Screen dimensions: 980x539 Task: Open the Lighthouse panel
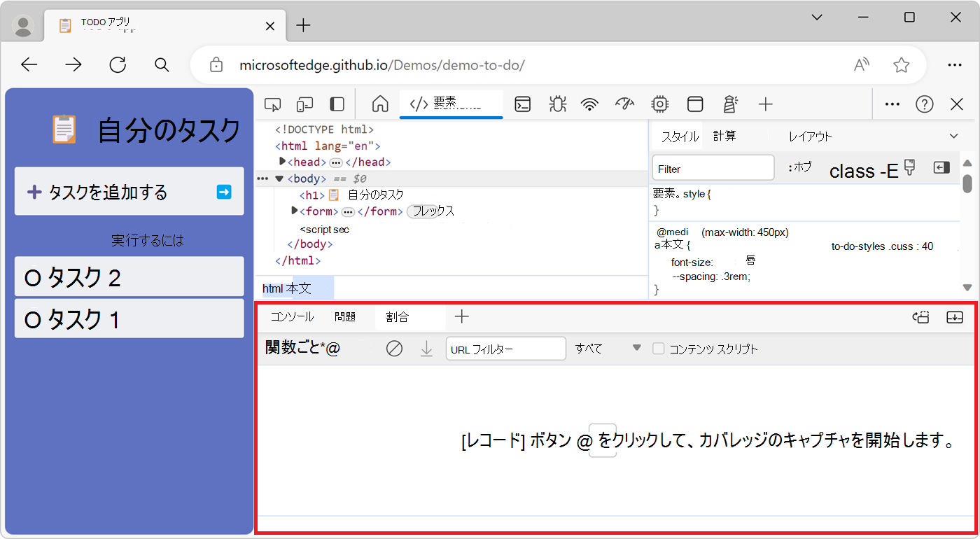point(730,104)
